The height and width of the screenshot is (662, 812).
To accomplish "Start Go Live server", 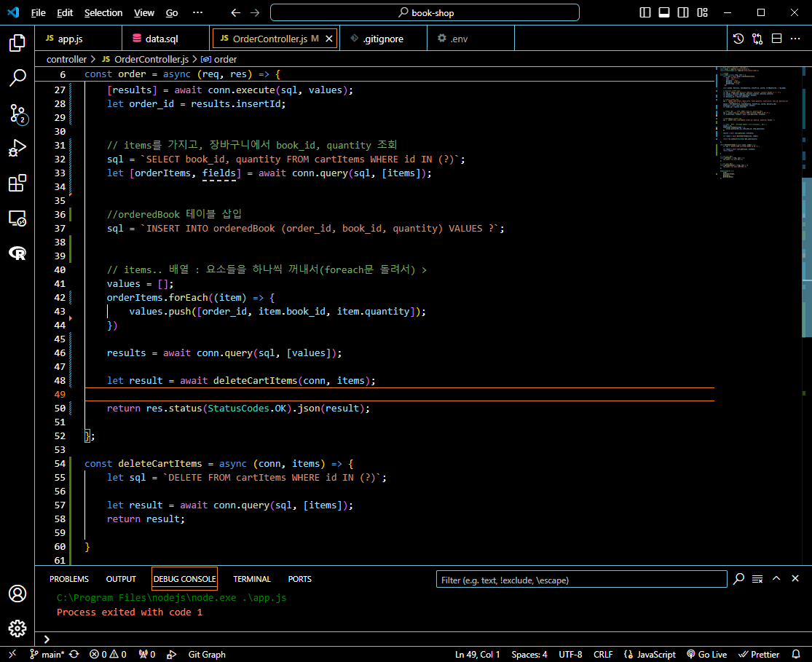I will coord(706,654).
